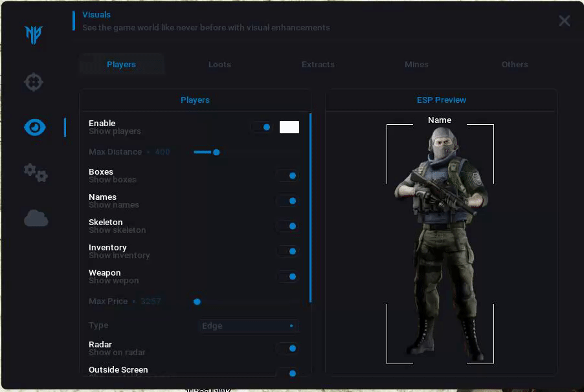
Task: Click the Players panel scrollbar
Action: (310, 208)
